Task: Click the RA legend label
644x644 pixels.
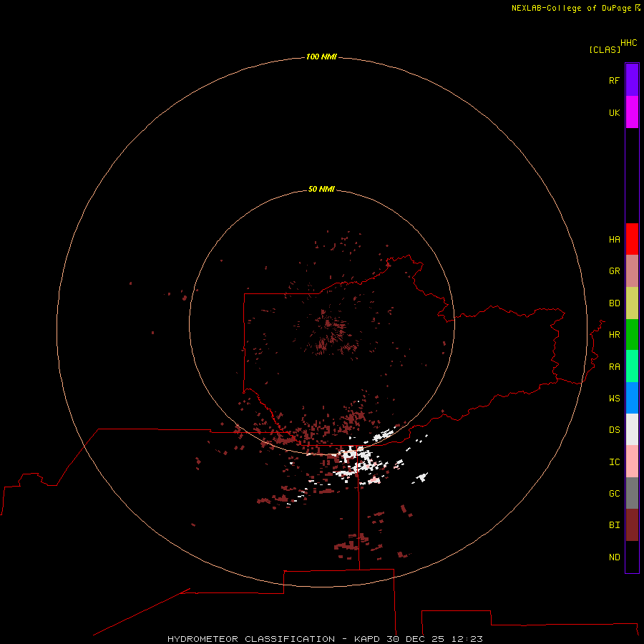Action: (614, 367)
